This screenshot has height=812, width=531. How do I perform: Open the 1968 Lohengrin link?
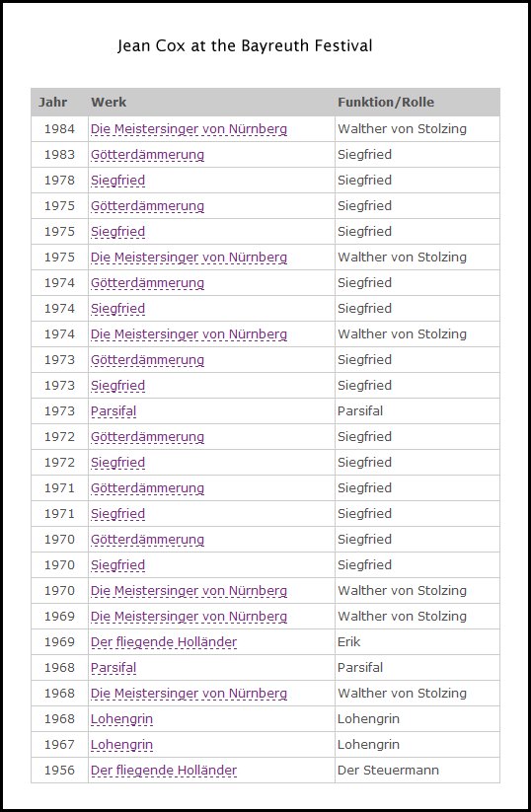click(121, 719)
